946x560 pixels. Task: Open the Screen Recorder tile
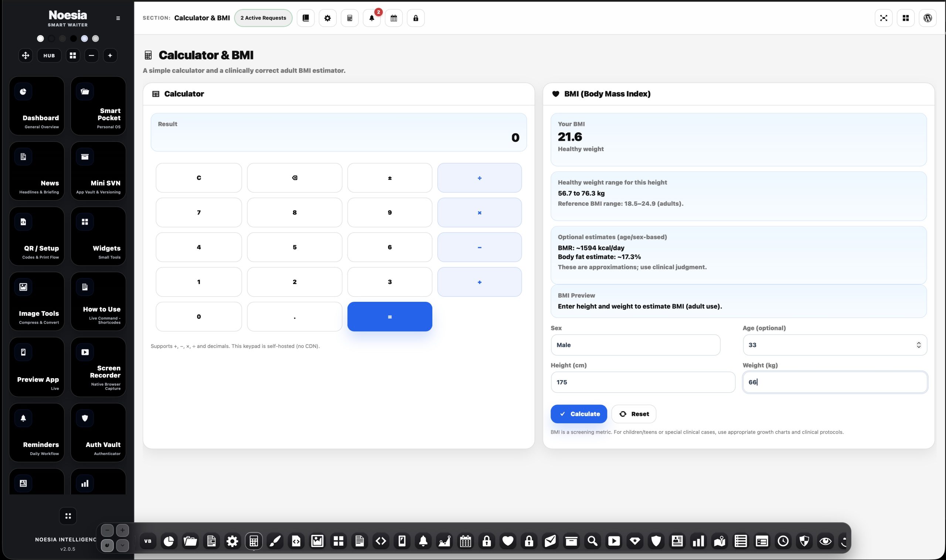[98, 367]
